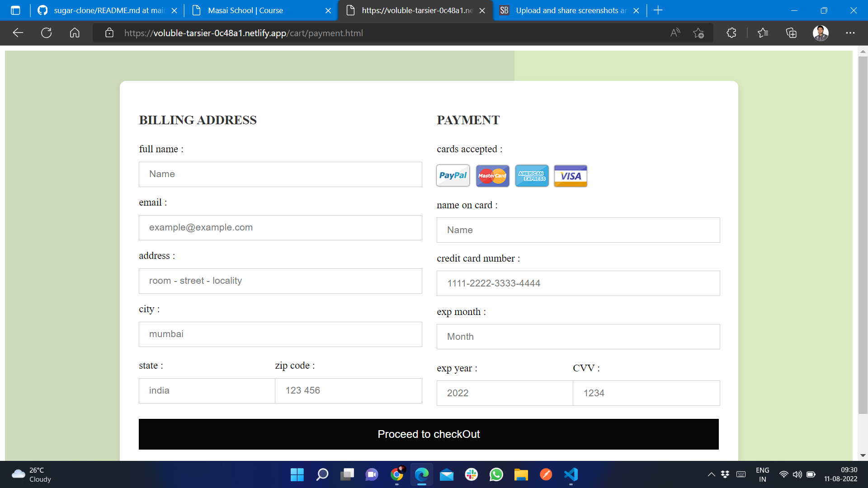Click the zip code input field
Screen dimensions: 868x488
(x=349, y=390)
